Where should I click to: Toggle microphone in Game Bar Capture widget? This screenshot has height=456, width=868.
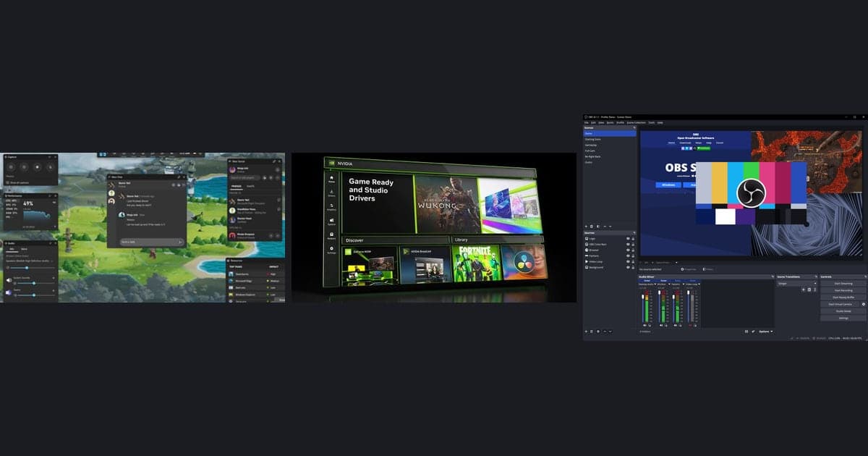(x=51, y=167)
